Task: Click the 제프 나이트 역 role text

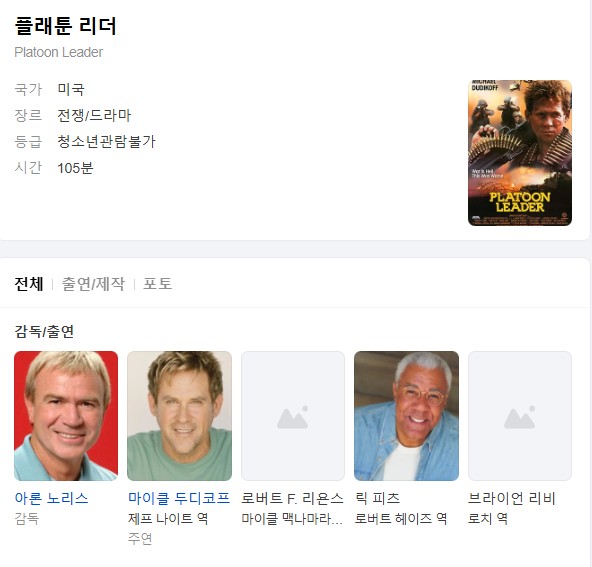Action: coord(168,518)
